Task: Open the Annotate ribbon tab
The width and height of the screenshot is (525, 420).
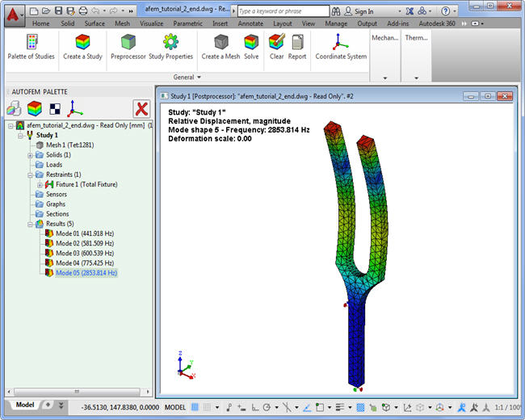Action: [250, 23]
